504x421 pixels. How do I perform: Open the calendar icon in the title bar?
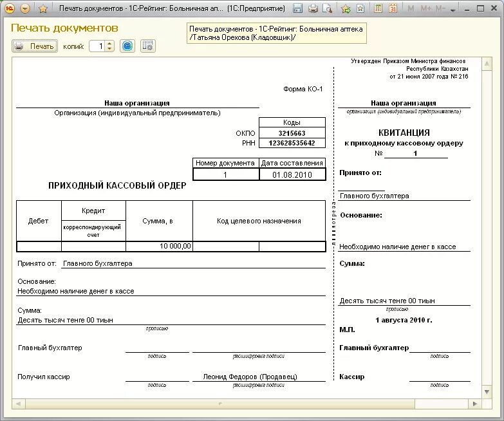coord(393,8)
